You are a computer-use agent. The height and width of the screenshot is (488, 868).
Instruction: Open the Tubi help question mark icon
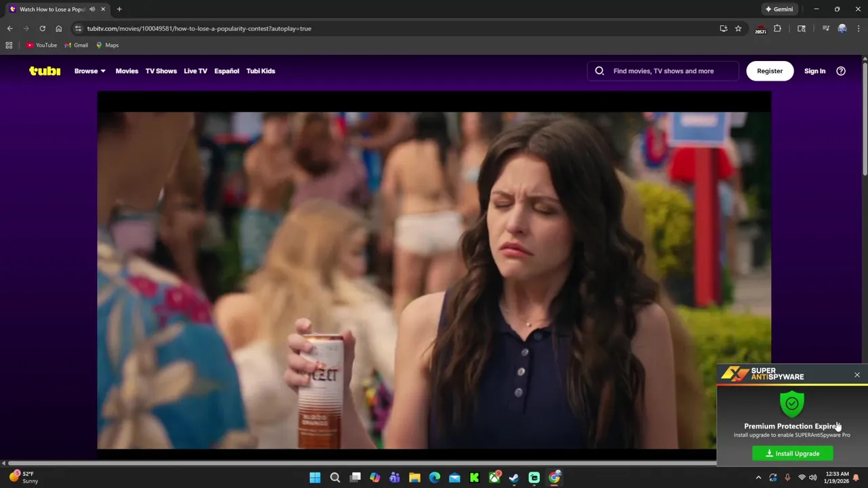click(841, 70)
